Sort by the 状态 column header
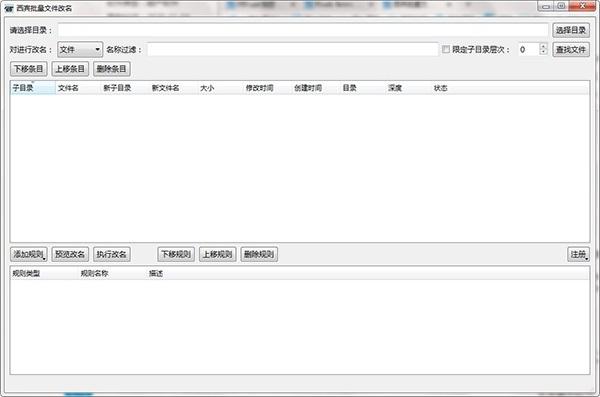Image resolution: width=600 pixels, height=397 pixels. tap(454, 88)
